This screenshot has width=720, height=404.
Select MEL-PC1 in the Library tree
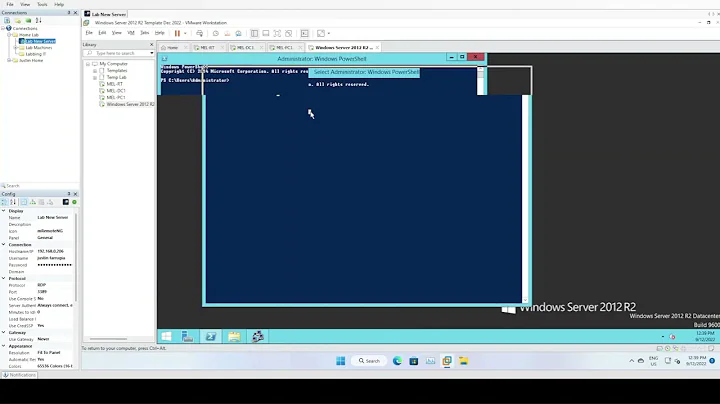[116, 97]
